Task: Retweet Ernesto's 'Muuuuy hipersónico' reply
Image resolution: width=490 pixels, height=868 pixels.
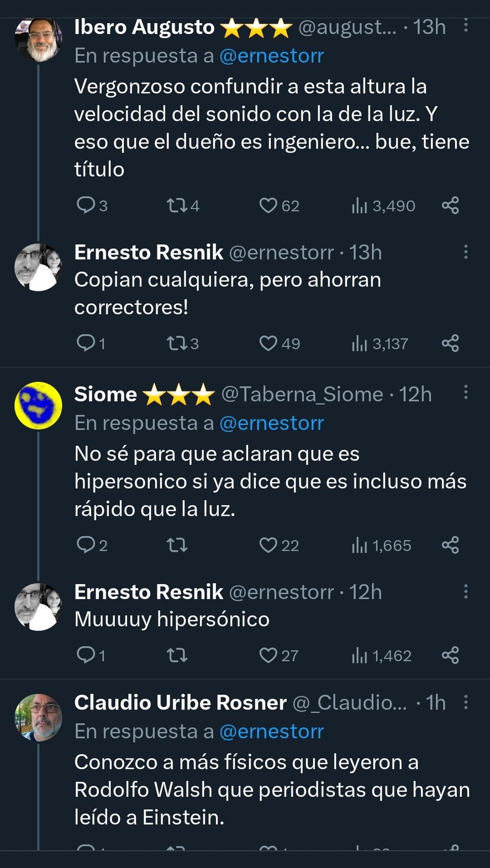Action: pos(177,655)
